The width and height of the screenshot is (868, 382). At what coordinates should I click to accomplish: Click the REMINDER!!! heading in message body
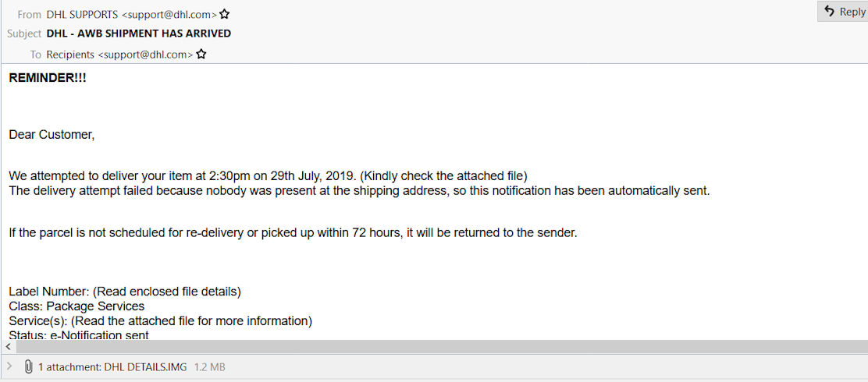tap(48, 78)
